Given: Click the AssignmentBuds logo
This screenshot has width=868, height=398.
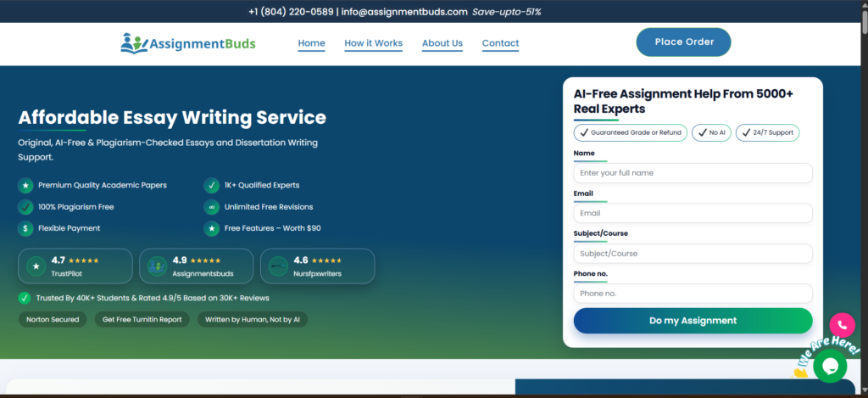Looking at the screenshot, I should (x=188, y=43).
